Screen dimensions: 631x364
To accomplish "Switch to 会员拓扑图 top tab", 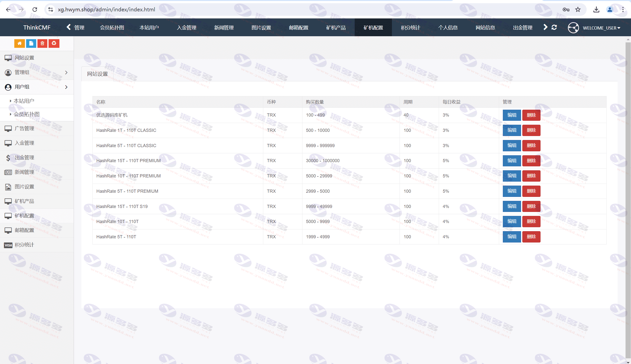I will coord(112,28).
